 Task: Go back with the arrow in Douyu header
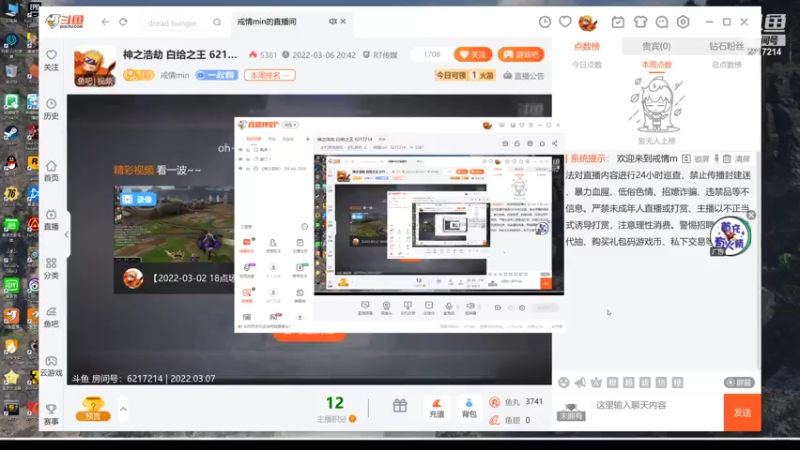105,22
